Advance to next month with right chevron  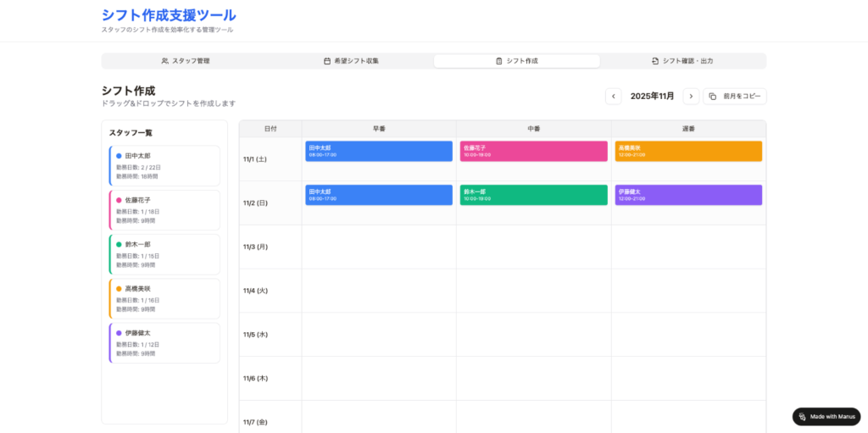(691, 97)
